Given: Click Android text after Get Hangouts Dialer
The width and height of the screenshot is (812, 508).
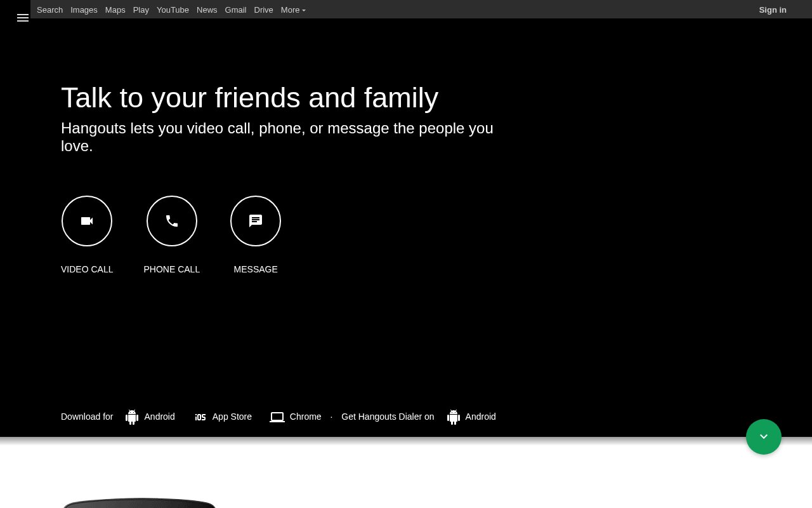Looking at the screenshot, I should (x=481, y=417).
